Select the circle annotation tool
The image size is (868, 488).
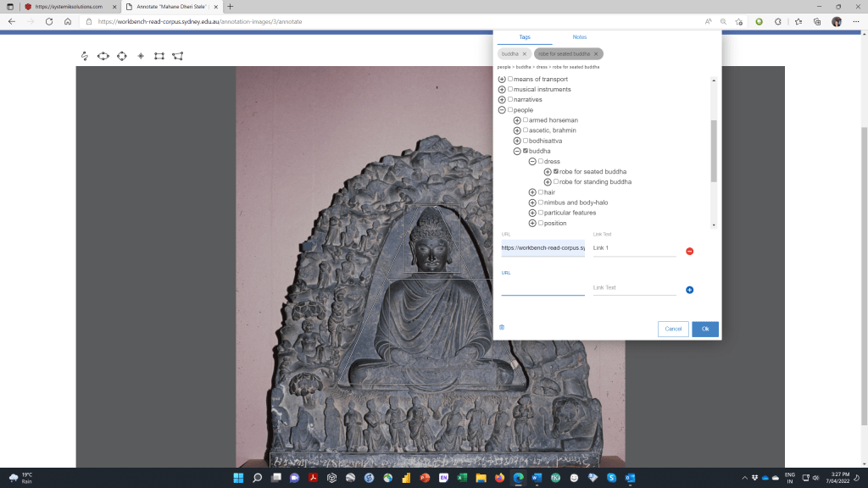point(121,55)
